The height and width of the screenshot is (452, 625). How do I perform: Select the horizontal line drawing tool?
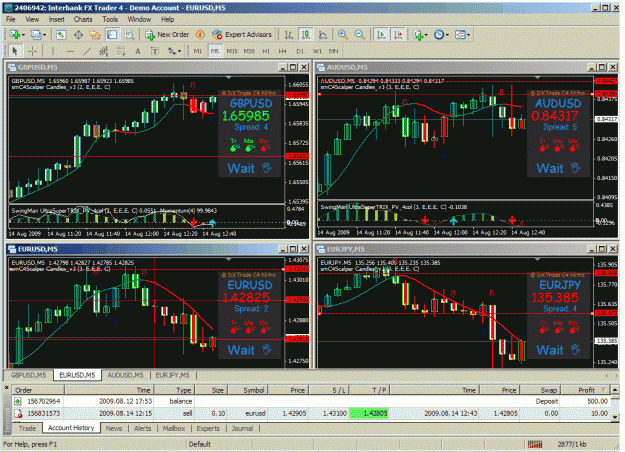[x=70, y=51]
